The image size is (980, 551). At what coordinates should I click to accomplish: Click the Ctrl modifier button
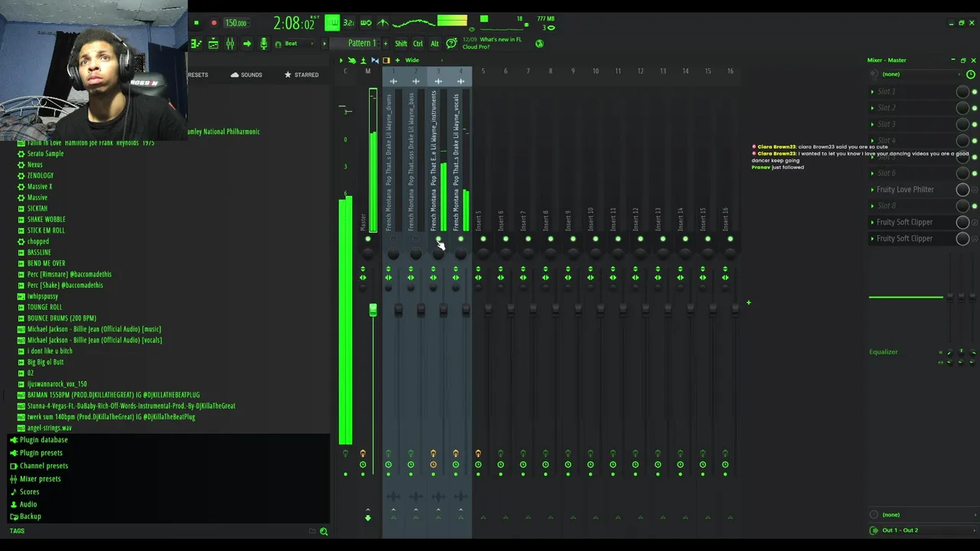[418, 44]
